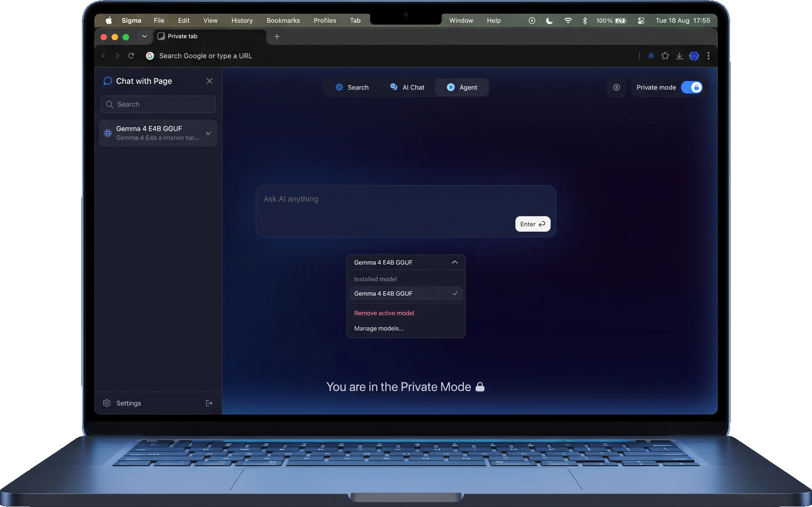Screen dimensions: 812x507
Task: Click the battery charging icon
Action: coord(621,20)
